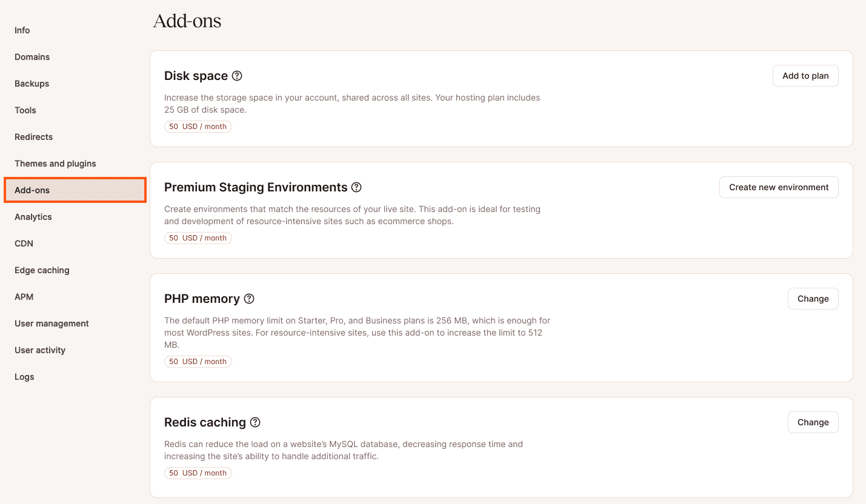Screen dimensions: 866x504
Task: Open Backups from the sidebar
Action: point(32,84)
